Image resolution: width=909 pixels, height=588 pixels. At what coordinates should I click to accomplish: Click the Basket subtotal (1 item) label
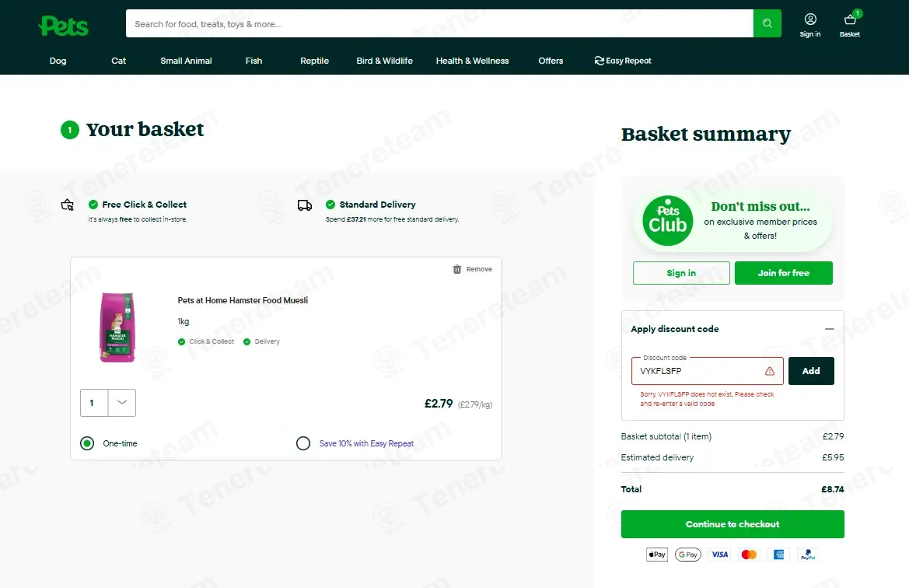click(x=666, y=436)
